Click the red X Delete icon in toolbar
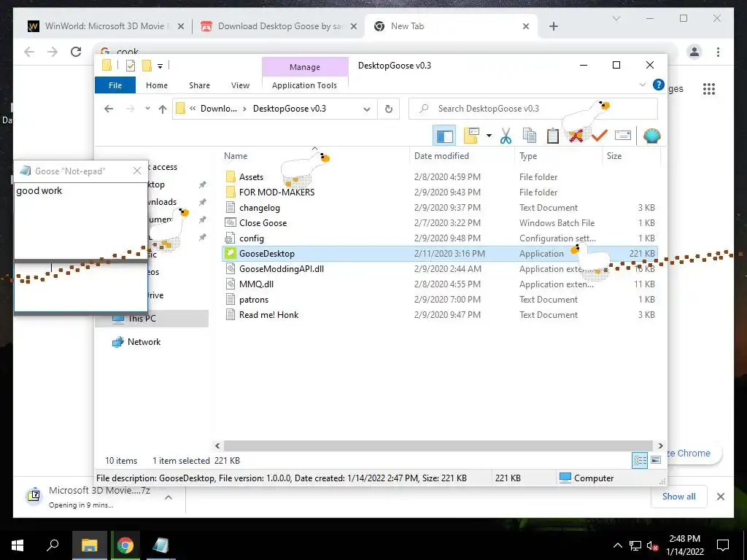The width and height of the screenshot is (747, 560). pos(576,136)
